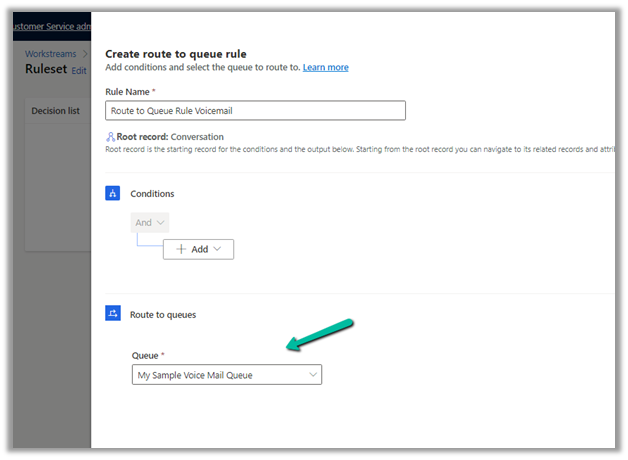Open the Learn more link
This screenshot has width=628, height=460.
326,67
